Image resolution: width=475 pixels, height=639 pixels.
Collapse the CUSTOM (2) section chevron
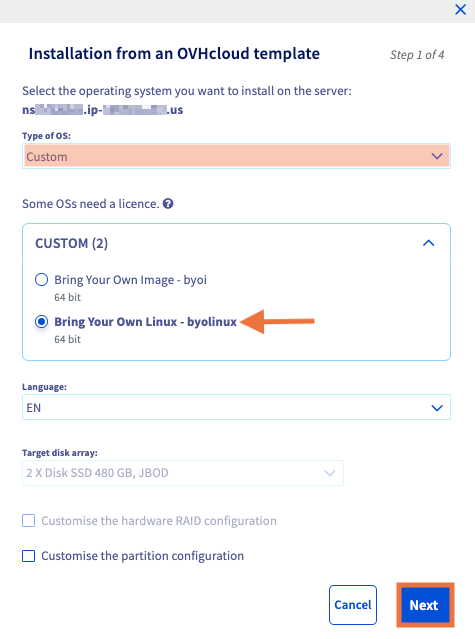(429, 243)
